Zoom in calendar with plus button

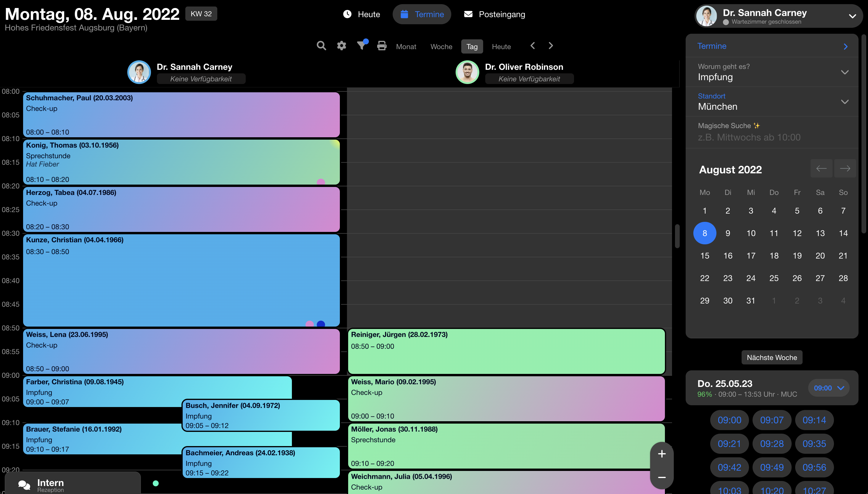click(662, 454)
